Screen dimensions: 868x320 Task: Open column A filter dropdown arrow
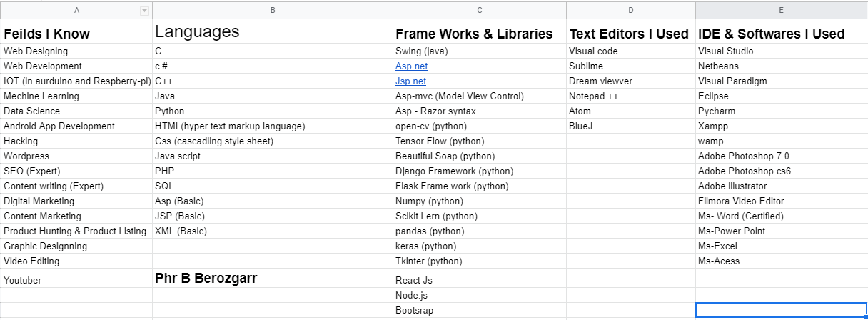(x=145, y=10)
